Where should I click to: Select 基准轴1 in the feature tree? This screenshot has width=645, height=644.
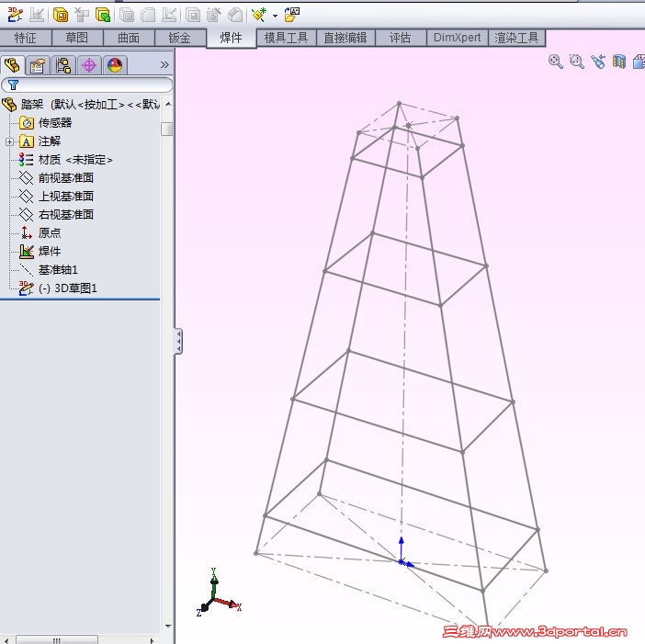click(49, 270)
